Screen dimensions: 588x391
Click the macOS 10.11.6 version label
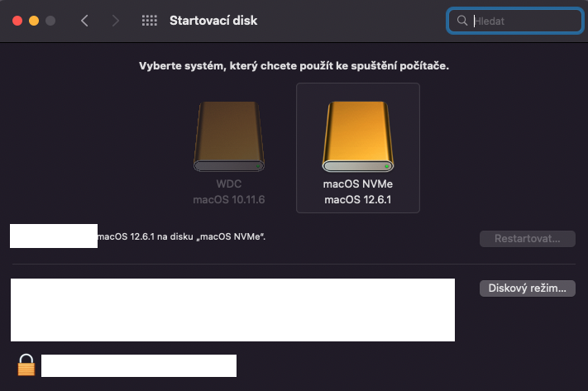click(x=229, y=199)
